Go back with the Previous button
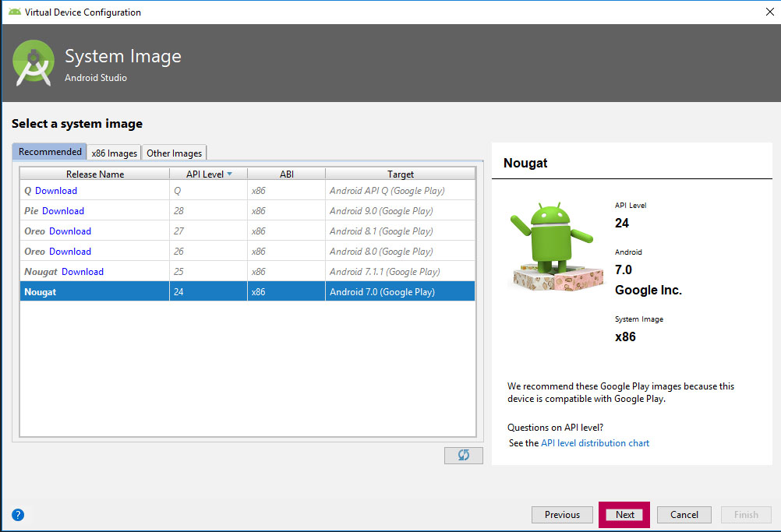Viewport: 781px width, 532px height. [562, 515]
